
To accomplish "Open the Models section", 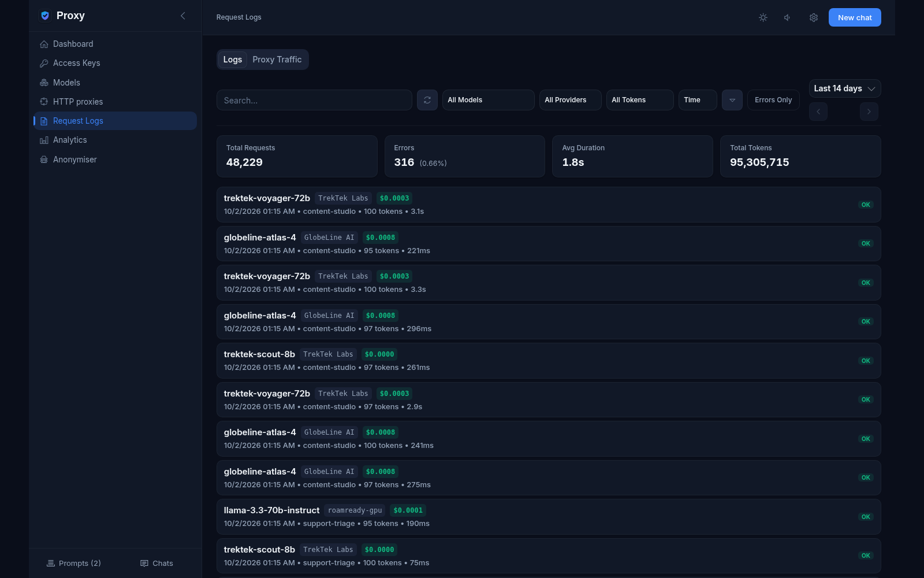I will (115, 83).
